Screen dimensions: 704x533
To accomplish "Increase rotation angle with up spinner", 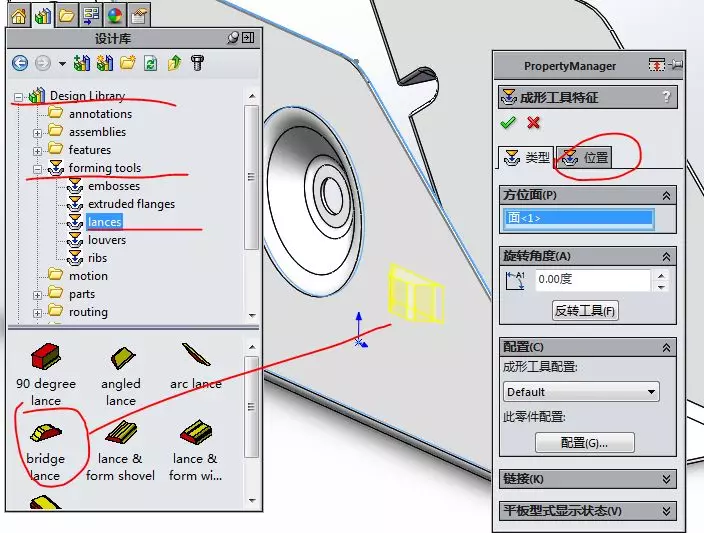I will (x=661, y=275).
